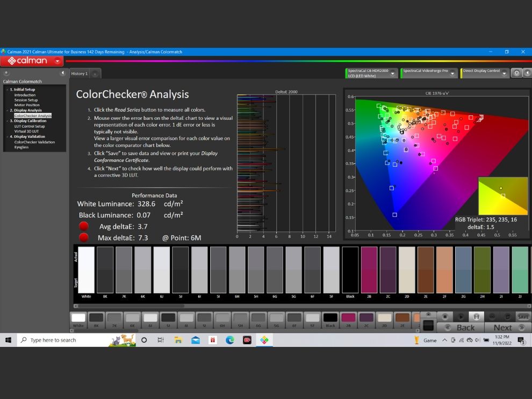The image size is (532, 399).
Task: Click comparator chart horizontal scrollbar thumb
Action: (x=131, y=306)
